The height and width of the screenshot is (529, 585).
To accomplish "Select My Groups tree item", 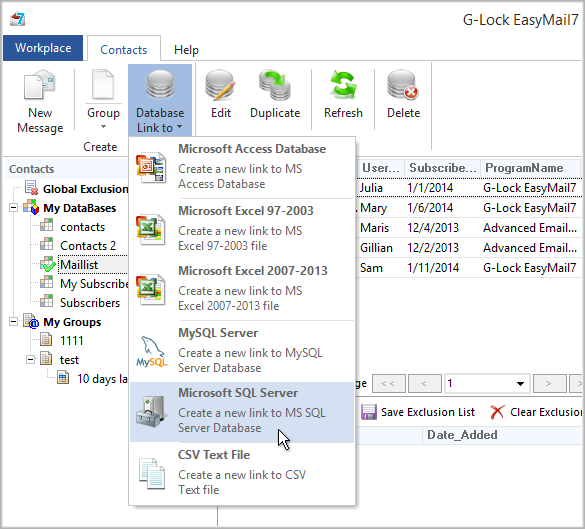I will coord(72,322).
